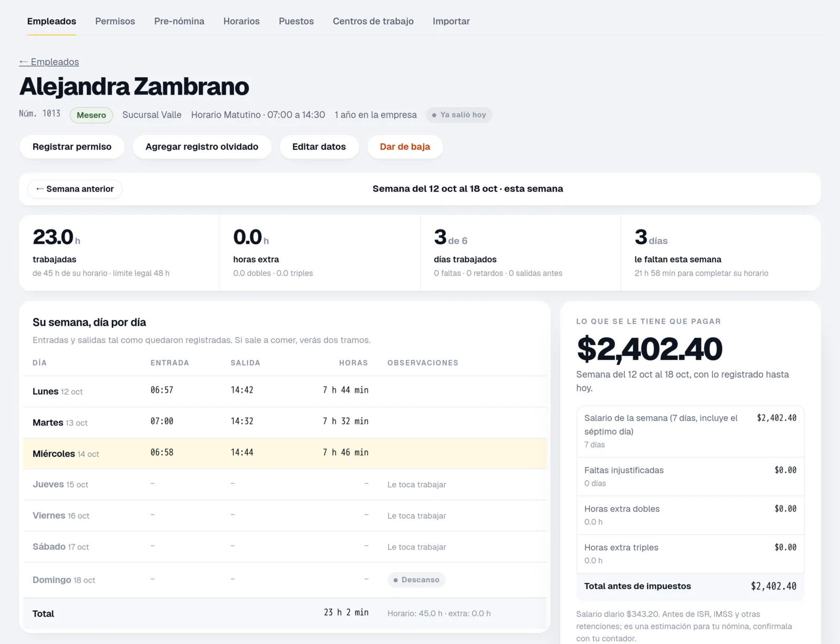This screenshot has height=644, width=840.
Task: Switch to the Importar tab
Action: click(x=451, y=22)
